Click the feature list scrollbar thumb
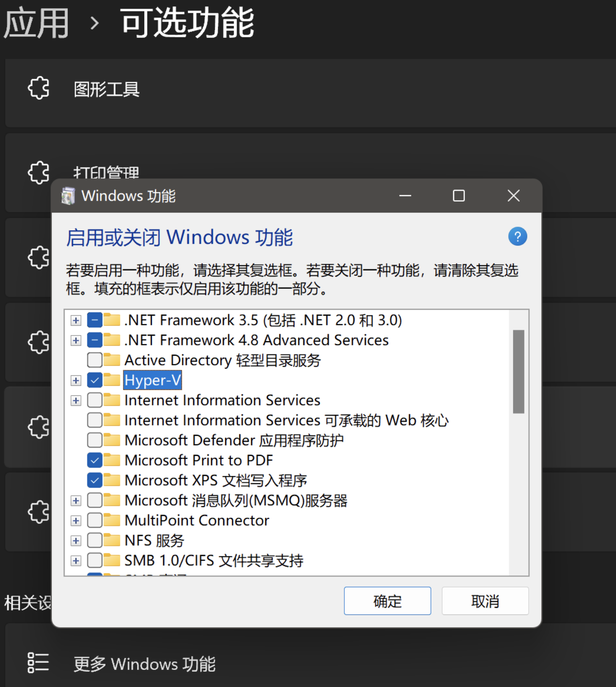Image resolution: width=616 pixels, height=687 pixels. coord(519,372)
